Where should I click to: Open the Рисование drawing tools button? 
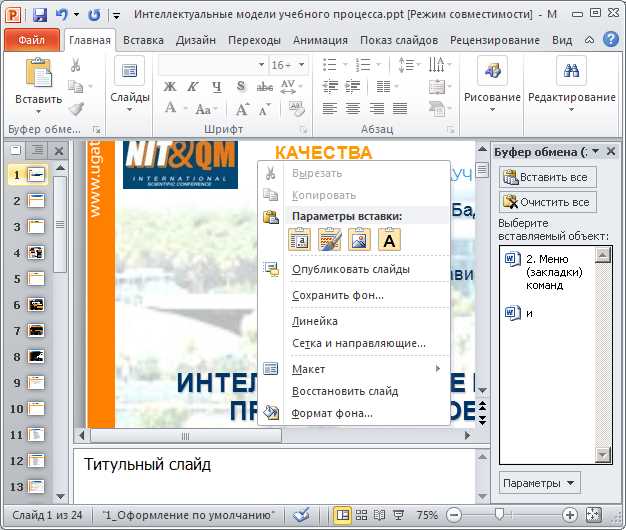[x=491, y=82]
